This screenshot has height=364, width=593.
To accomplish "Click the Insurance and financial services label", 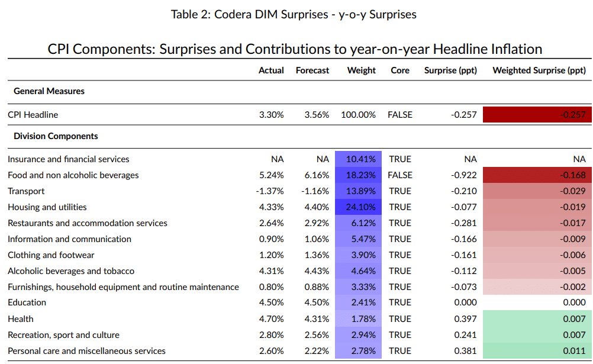I will [69, 159].
